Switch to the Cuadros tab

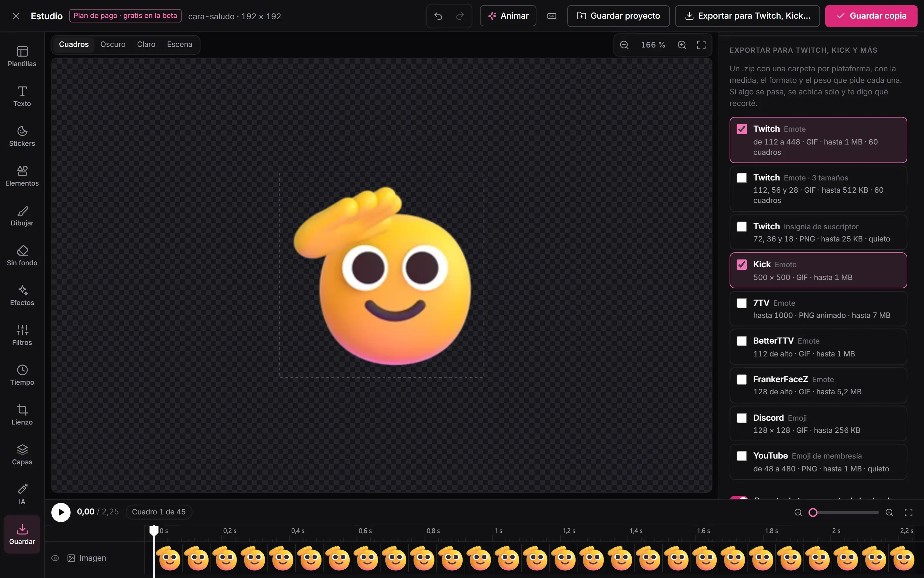[74, 44]
